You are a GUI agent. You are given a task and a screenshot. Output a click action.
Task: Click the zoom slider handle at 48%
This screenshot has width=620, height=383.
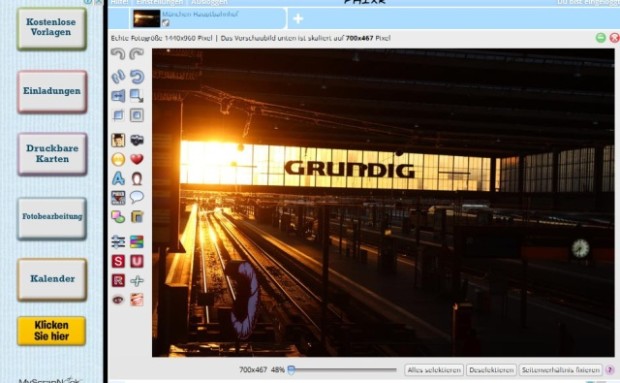(x=291, y=370)
